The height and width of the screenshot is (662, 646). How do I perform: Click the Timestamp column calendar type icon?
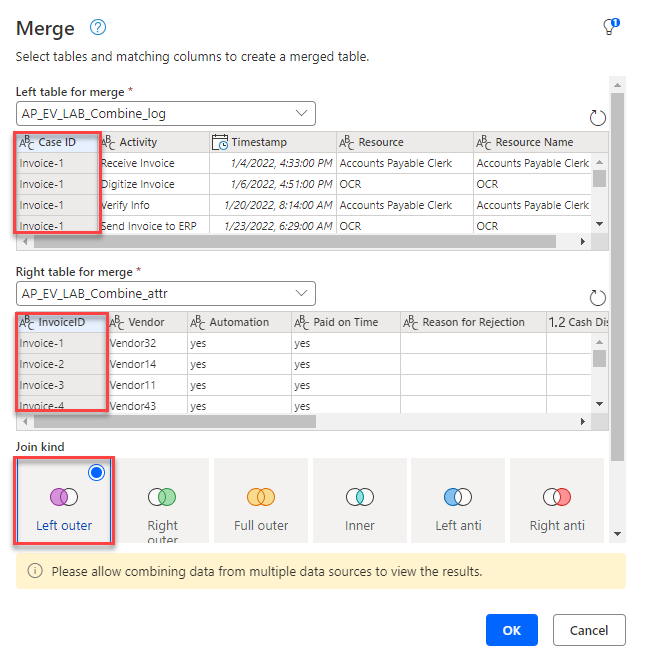[x=220, y=142]
